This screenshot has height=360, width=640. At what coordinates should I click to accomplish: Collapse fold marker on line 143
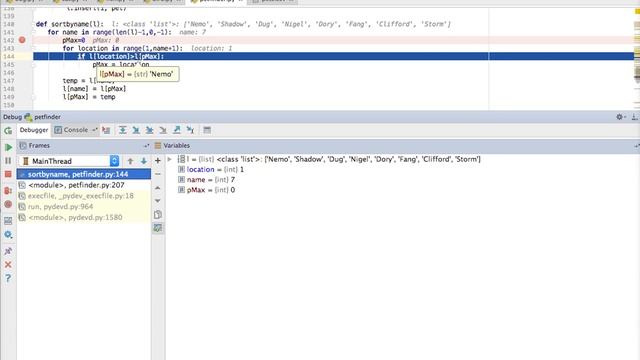tap(34, 48)
